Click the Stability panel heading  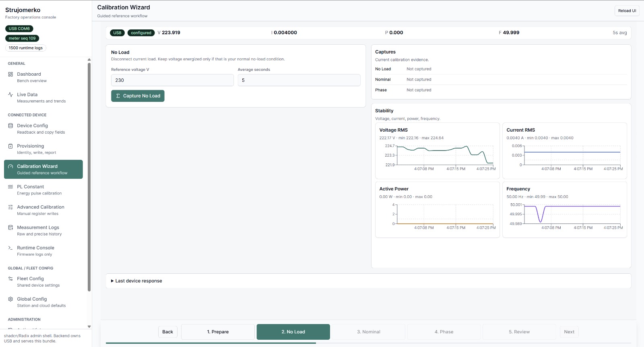coord(384,111)
